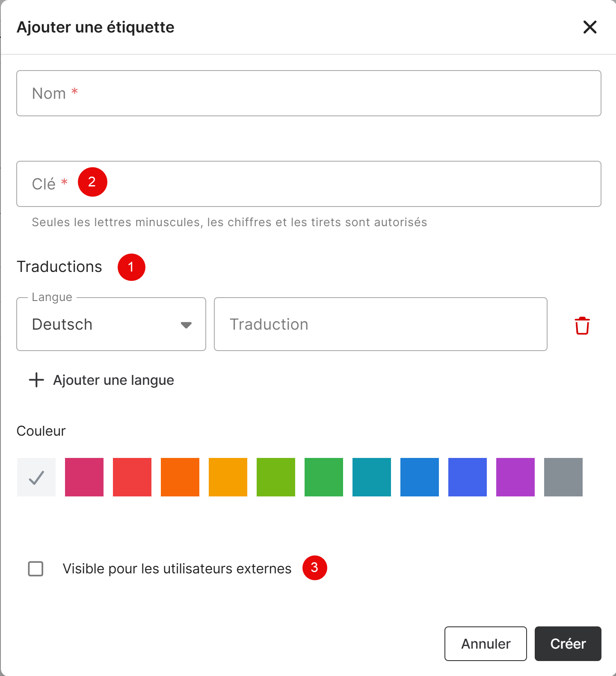Click the Annuler button
Viewport: 616px width, 676px height.
click(x=485, y=644)
